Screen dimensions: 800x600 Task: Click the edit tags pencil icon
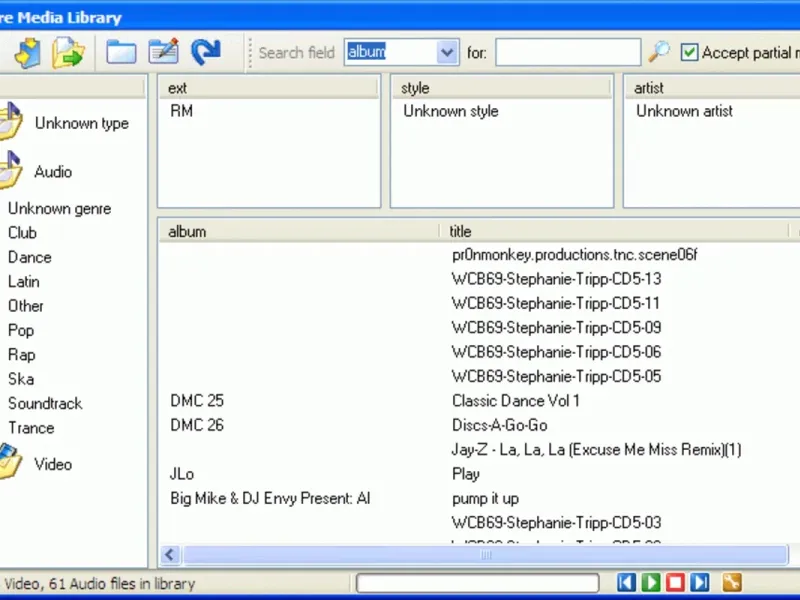164,51
